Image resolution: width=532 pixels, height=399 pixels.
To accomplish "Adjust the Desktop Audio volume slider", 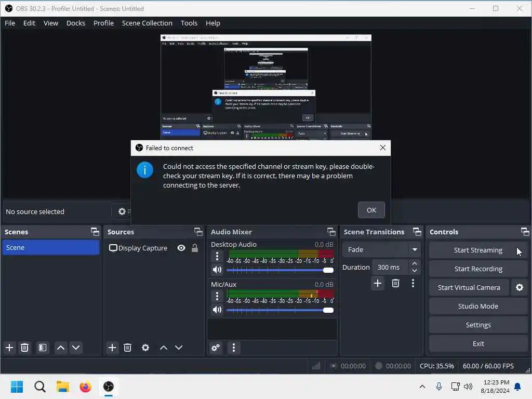I will [x=280, y=270].
